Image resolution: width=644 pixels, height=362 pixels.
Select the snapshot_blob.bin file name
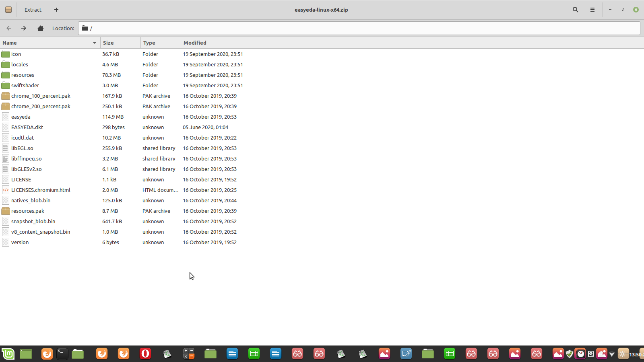pyautogui.click(x=33, y=221)
